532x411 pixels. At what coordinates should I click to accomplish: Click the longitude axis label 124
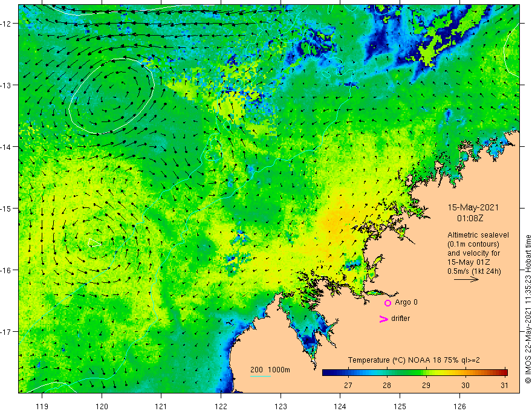tap(340, 406)
